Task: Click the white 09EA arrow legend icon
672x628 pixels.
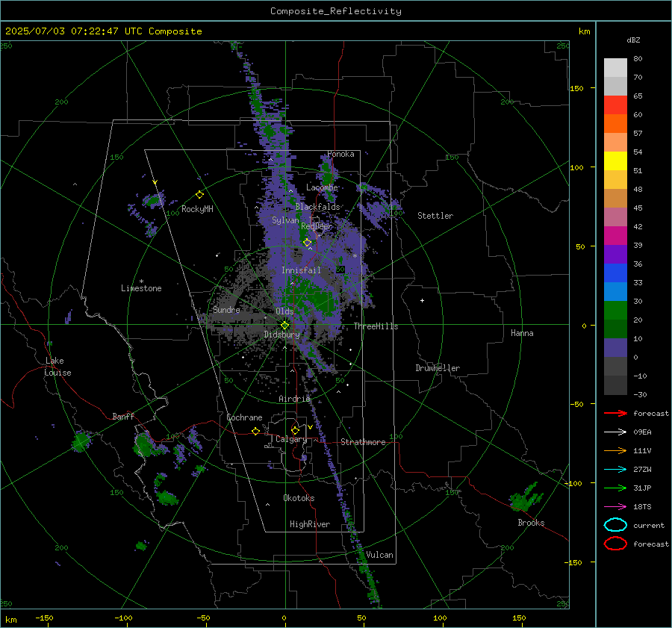Action: pos(615,432)
